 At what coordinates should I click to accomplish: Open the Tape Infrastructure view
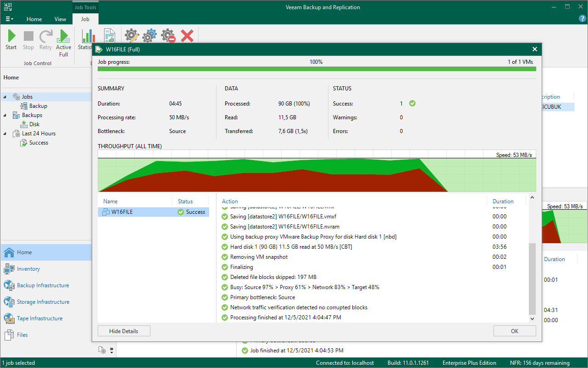point(39,318)
